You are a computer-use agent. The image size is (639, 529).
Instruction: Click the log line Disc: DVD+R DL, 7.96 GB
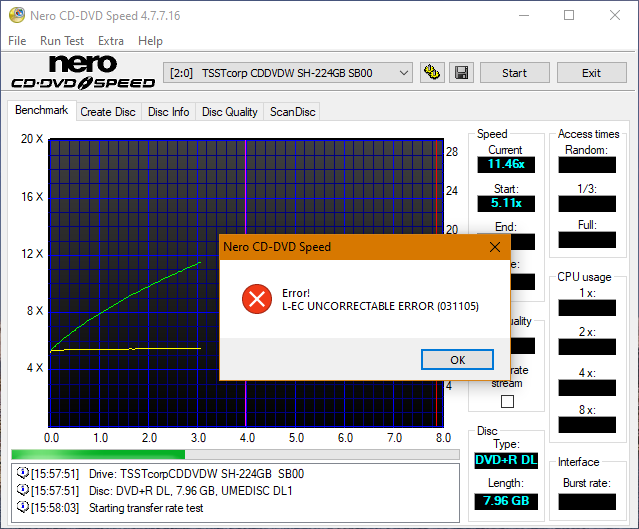point(191,491)
